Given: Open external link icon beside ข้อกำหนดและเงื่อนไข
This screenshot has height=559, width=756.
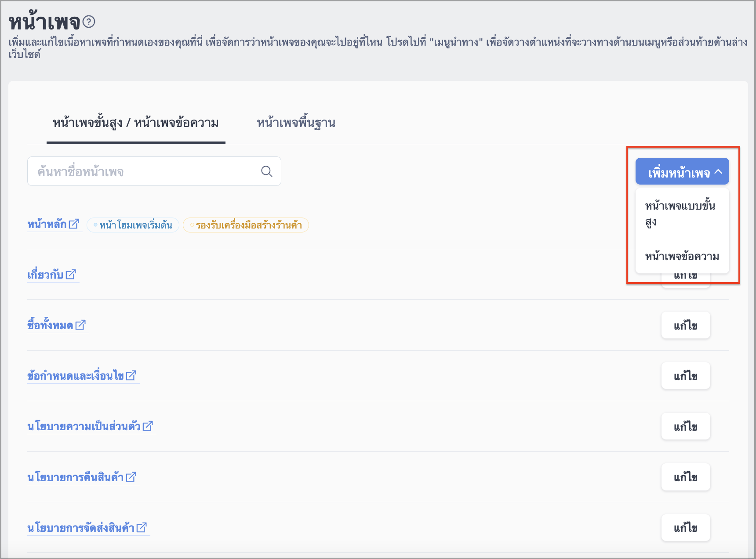Looking at the screenshot, I should tap(131, 375).
